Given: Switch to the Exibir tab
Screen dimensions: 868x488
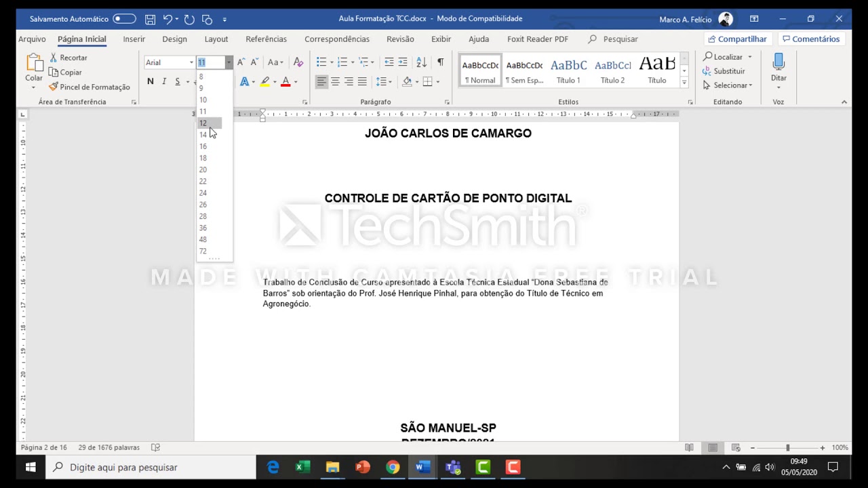Looking at the screenshot, I should coord(441,39).
